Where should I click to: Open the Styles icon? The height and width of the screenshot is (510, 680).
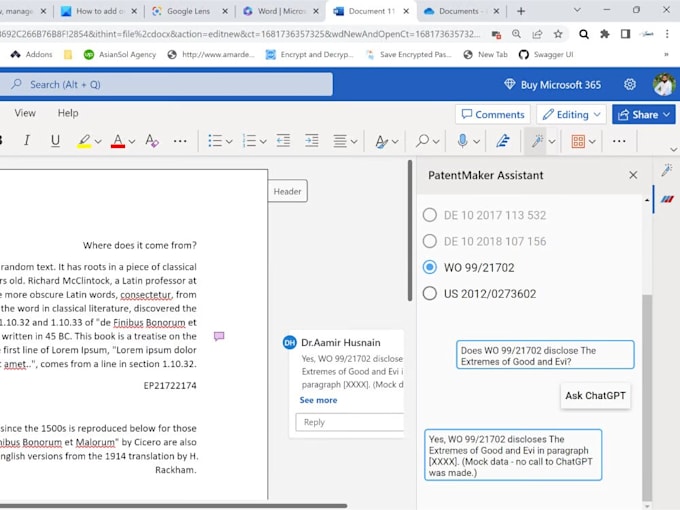coord(381,141)
